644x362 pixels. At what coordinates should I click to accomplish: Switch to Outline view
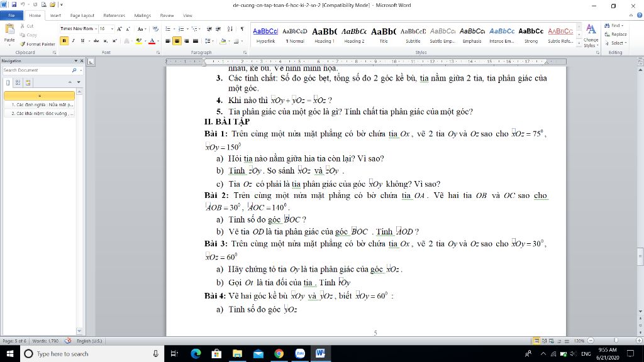[559, 341]
